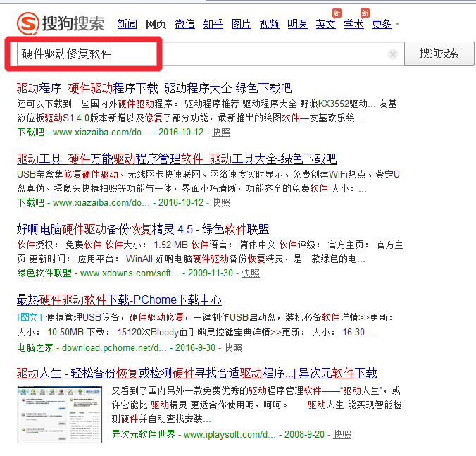Open 快照 for the xdowns.com result

point(251,273)
